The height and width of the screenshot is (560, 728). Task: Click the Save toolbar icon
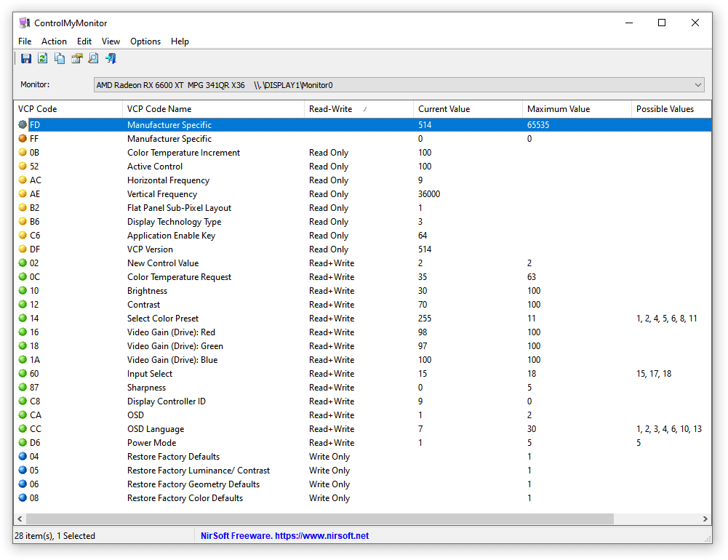coord(26,58)
